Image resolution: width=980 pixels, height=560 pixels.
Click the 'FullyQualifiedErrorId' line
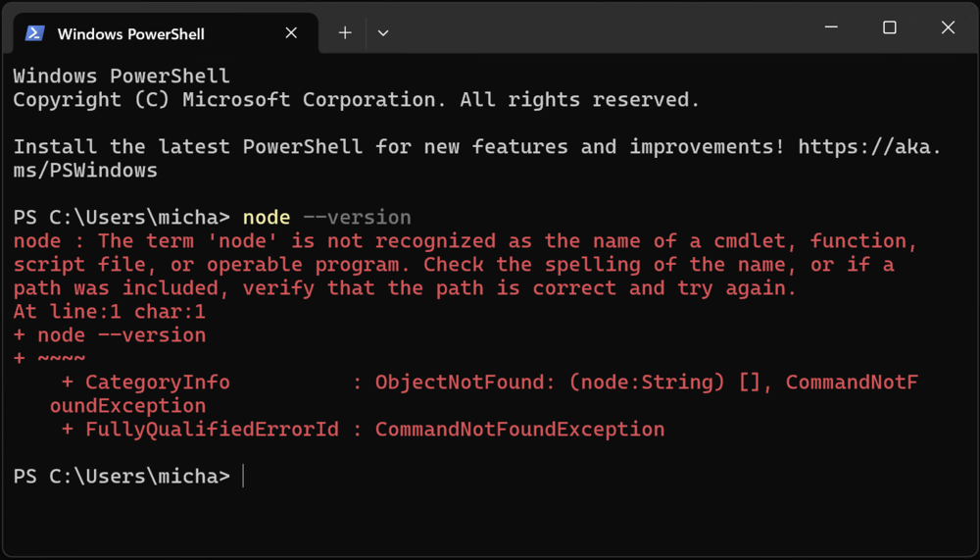click(x=364, y=430)
